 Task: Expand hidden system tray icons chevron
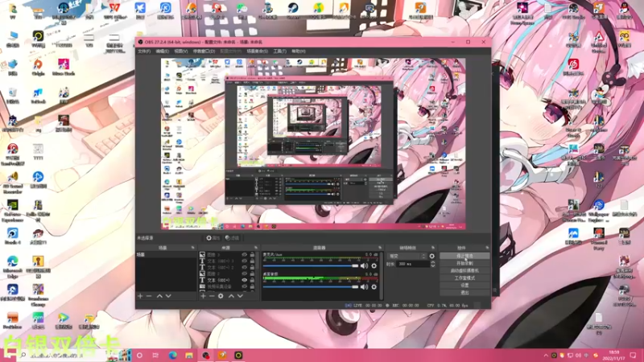(x=546, y=356)
